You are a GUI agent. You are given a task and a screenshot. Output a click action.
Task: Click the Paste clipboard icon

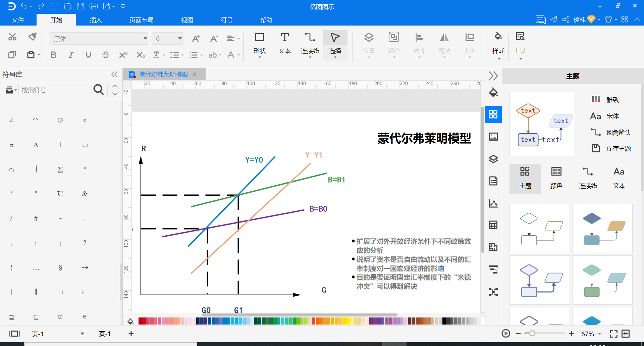[31, 55]
